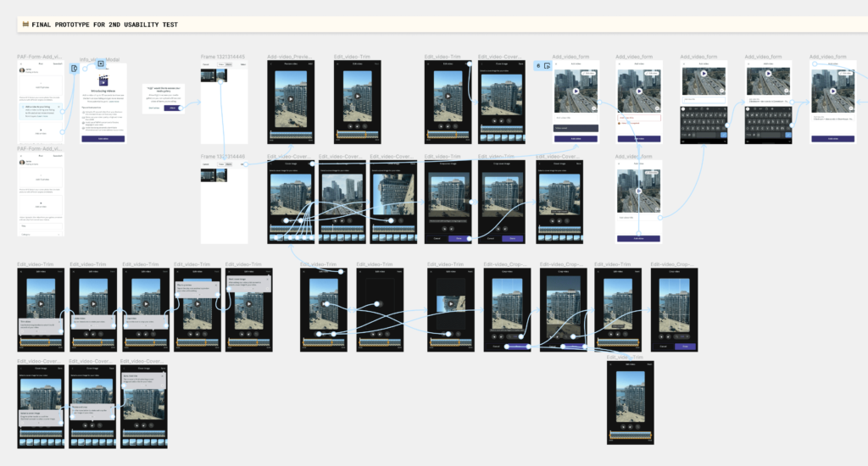Click the flow starting point badge beside PAF-Form frame
This screenshot has height=466, width=868.
[x=75, y=68]
